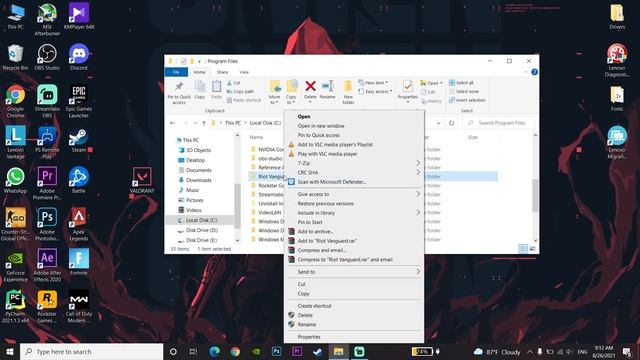Image resolution: width=640 pixels, height=360 pixels.
Task: Click the Search Program Files field
Action: [x=499, y=123]
